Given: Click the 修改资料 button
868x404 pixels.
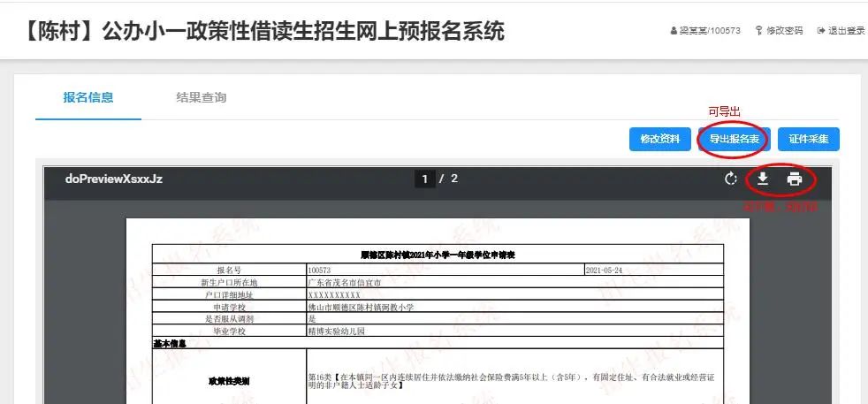Looking at the screenshot, I should 660,139.
